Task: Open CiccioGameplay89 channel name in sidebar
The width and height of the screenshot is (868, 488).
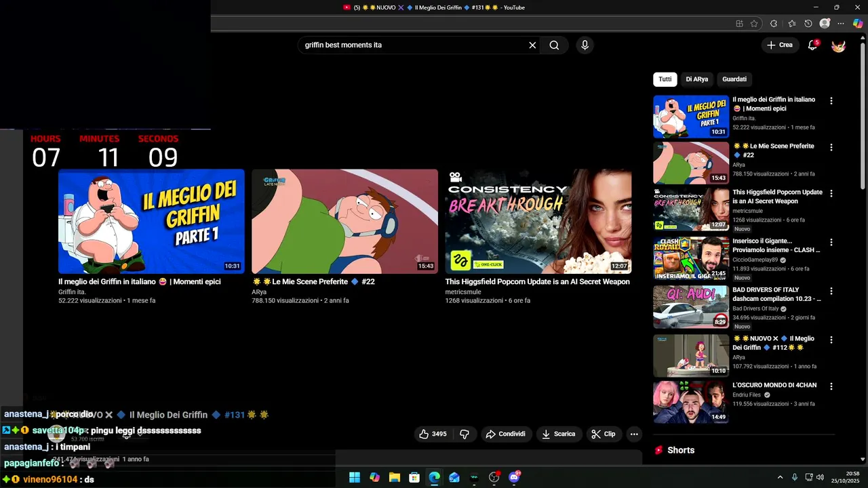Action: pyautogui.click(x=755, y=260)
